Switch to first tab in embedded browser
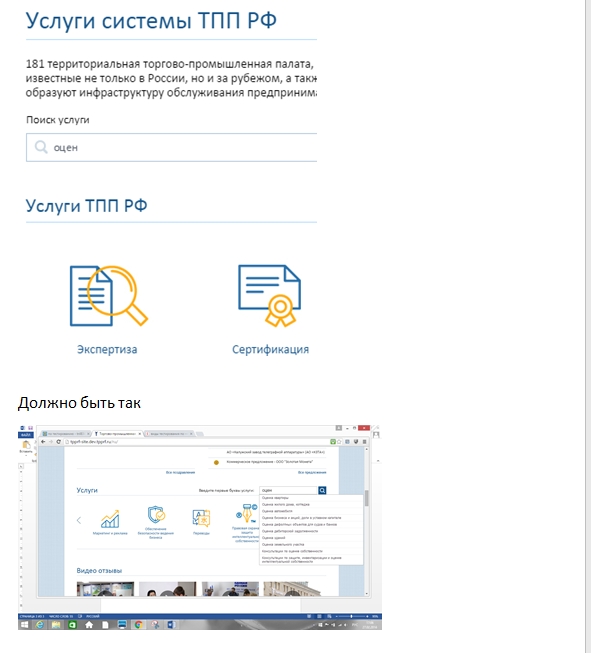The image size is (591, 653). click(x=66, y=434)
